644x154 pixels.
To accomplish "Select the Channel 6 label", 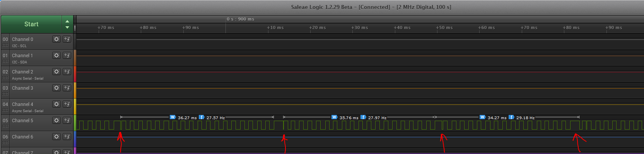I will [x=22, y=137].
